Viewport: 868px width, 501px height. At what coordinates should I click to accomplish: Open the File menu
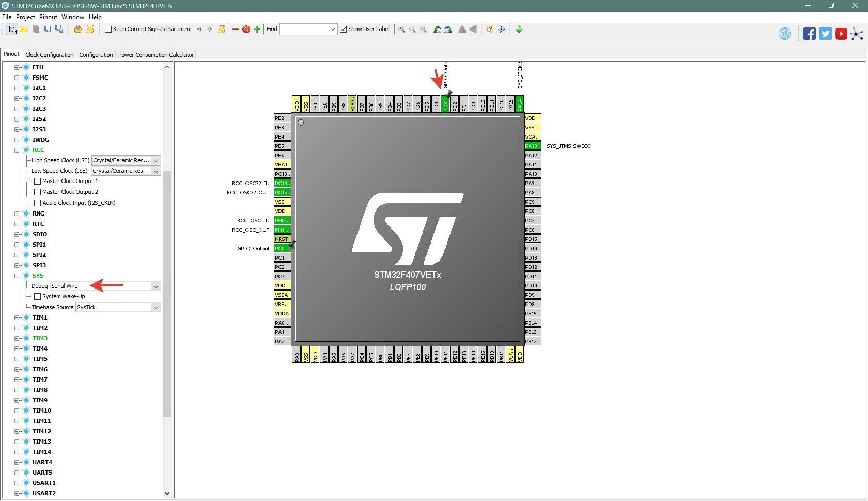pos(7,17)
